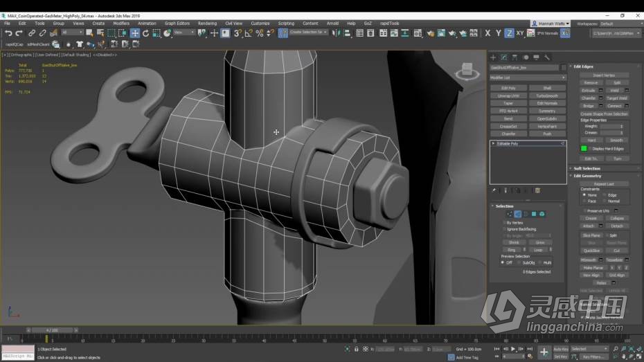Activate the Select and Move tool

[135, 33]
